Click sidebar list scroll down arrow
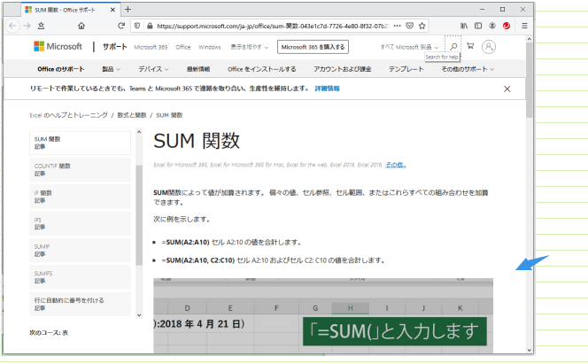This screenshot has height=364, width=588. (139, 315)
